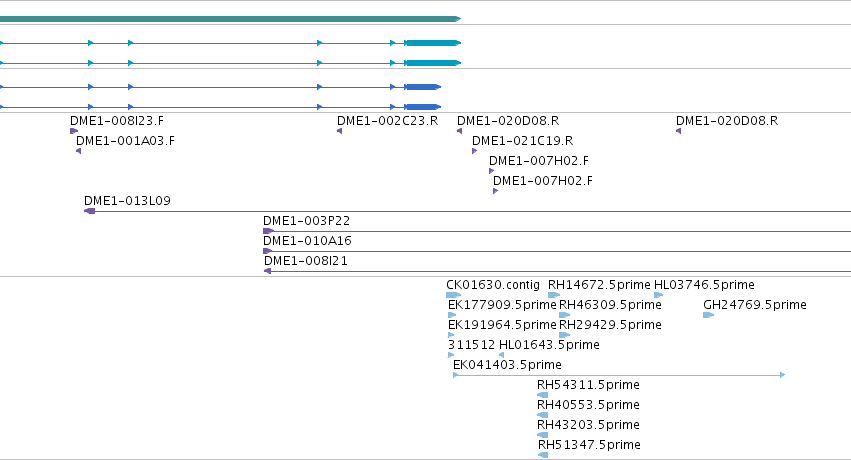The image size is (851, 460).
Task: Click the DME1-002C23.R label text
Action: click(x=388, y=121)
